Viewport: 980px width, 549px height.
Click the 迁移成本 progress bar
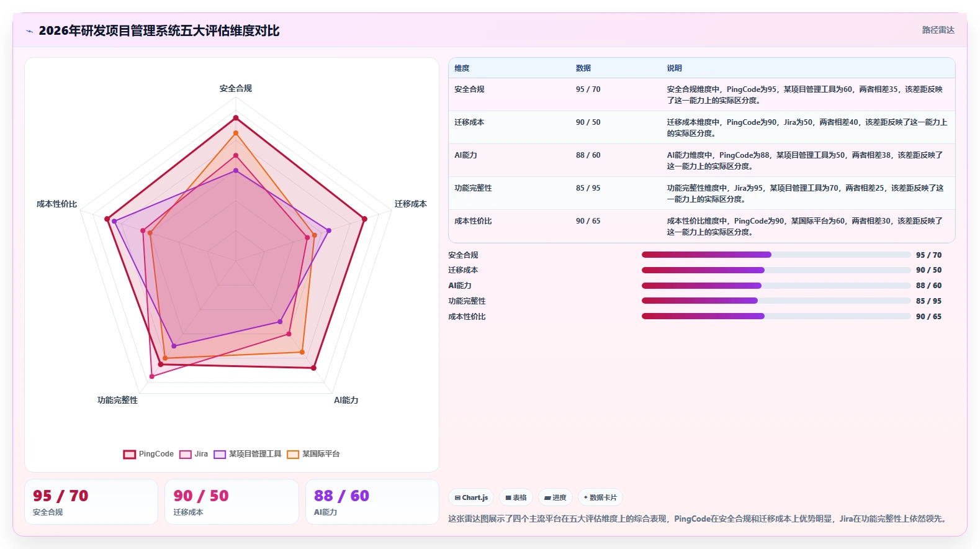776,270
